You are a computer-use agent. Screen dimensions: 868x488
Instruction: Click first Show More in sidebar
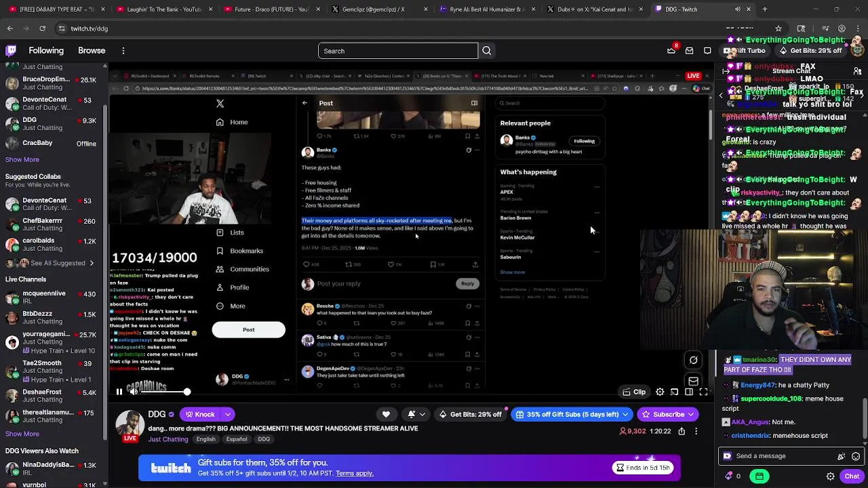(22, 159)
